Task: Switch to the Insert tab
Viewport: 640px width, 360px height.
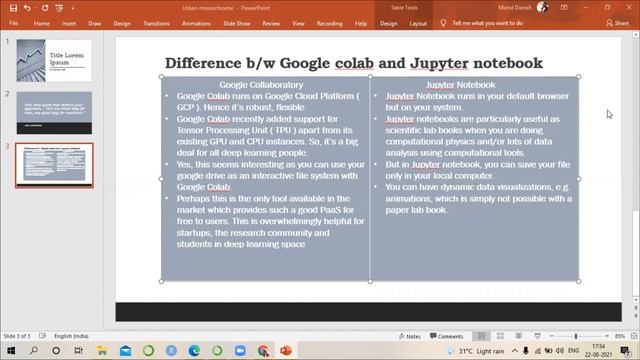Action: (x=69, y=23)
